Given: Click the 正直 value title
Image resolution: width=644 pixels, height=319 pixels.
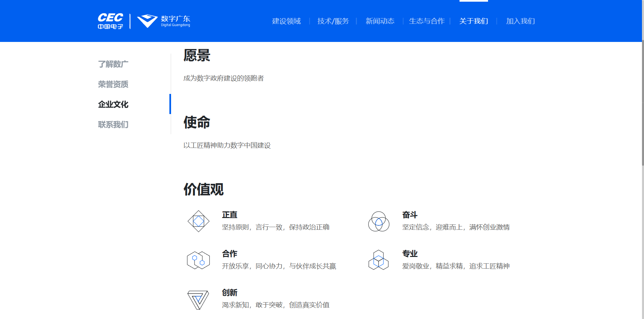Looking at the screenshot, I should coord(230,215).
